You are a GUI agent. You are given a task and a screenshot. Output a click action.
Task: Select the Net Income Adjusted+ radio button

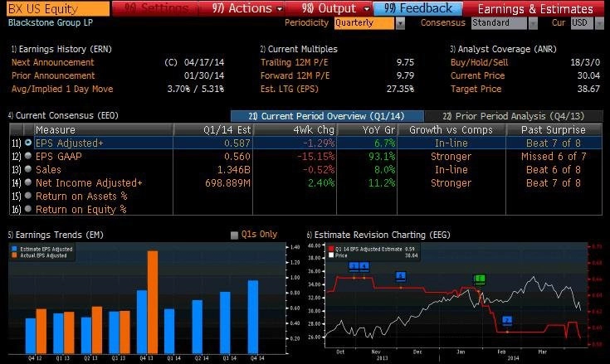click(x=28, y=182)
